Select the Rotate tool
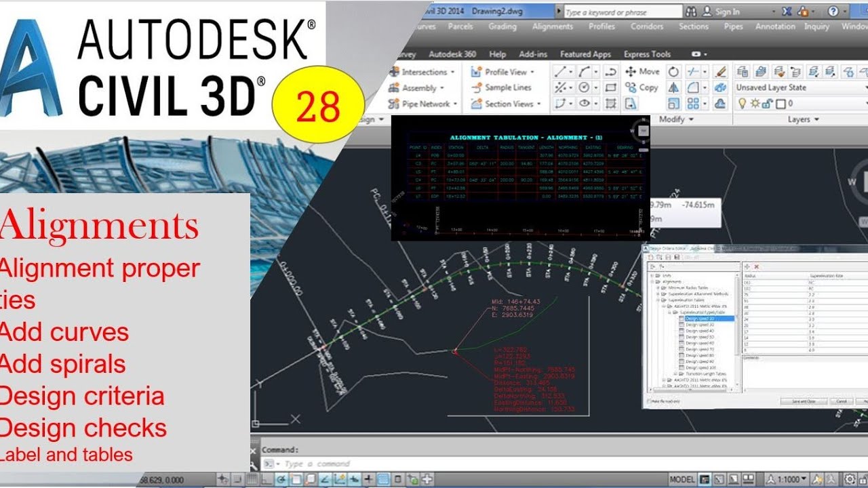This screenshot has height=488, width=868. (673, 72)
